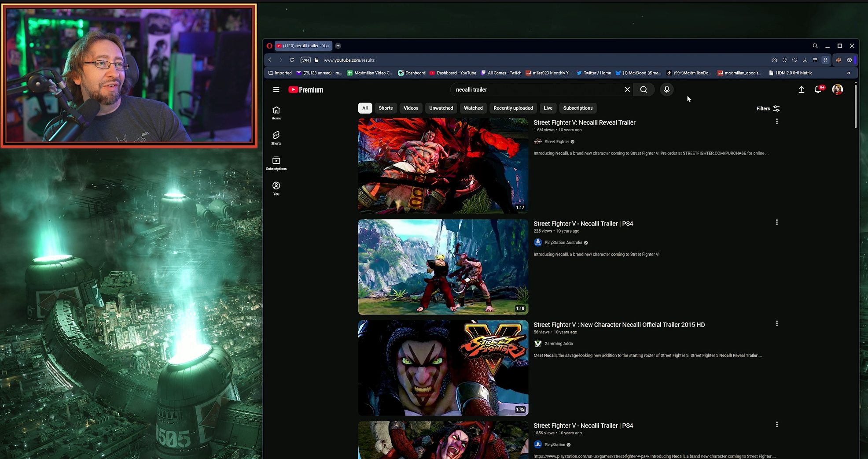Open more options for Gamming Adda video
This screenshot has width=868, height=459.
(x=777, y=323)
